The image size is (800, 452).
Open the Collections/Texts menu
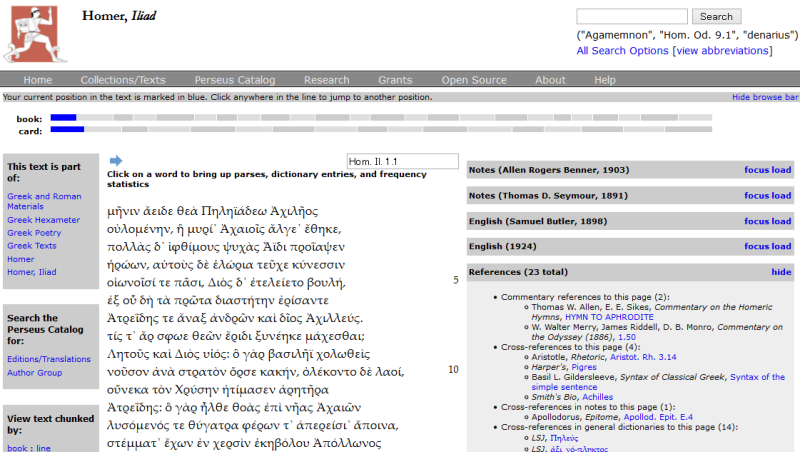(x=123, y=80)
